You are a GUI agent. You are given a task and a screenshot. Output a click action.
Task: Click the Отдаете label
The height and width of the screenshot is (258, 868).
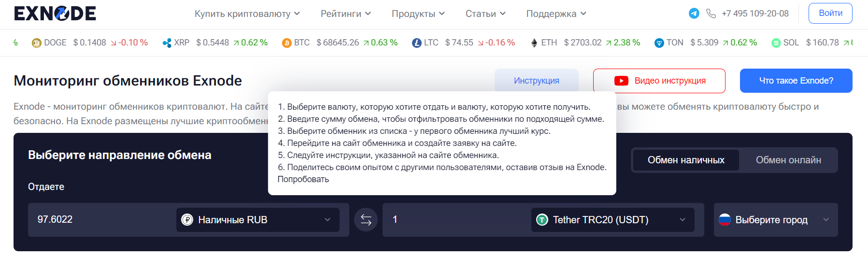(x=46, y=187)
